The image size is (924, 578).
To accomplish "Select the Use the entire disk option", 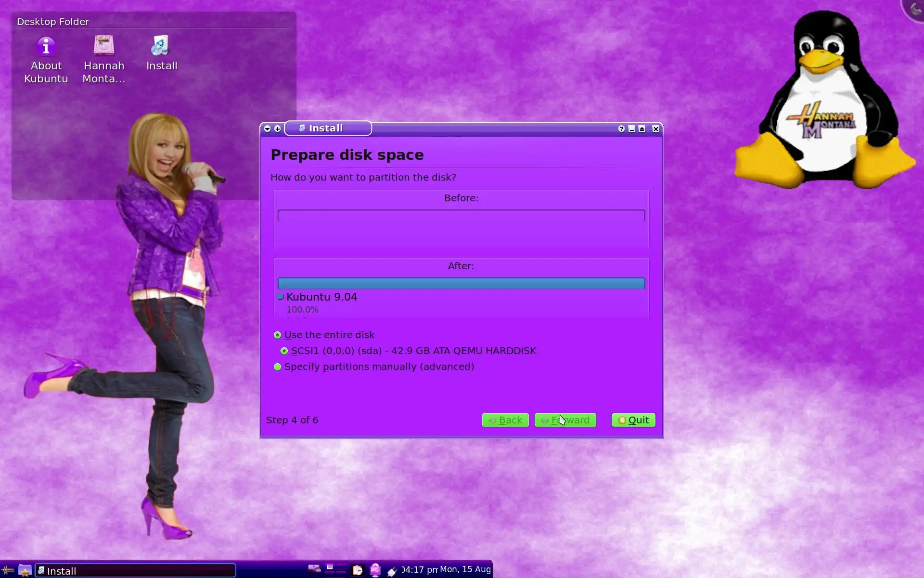I will [278, 335].
